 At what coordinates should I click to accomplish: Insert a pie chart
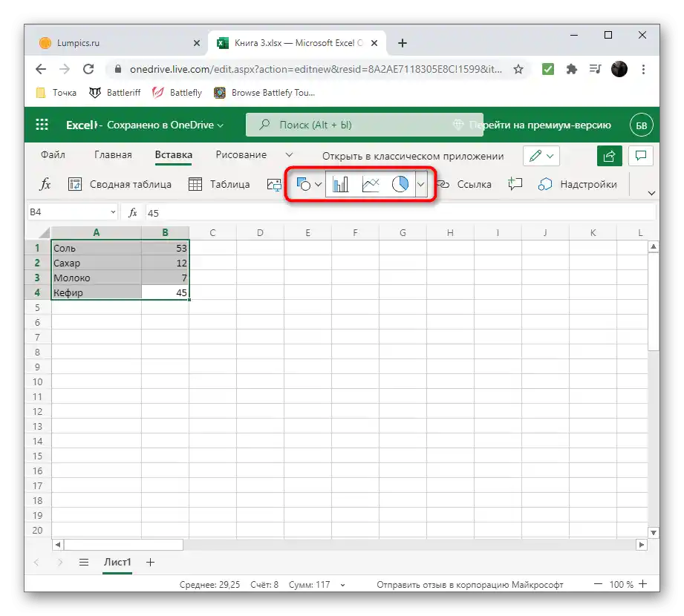coord(400,184)
